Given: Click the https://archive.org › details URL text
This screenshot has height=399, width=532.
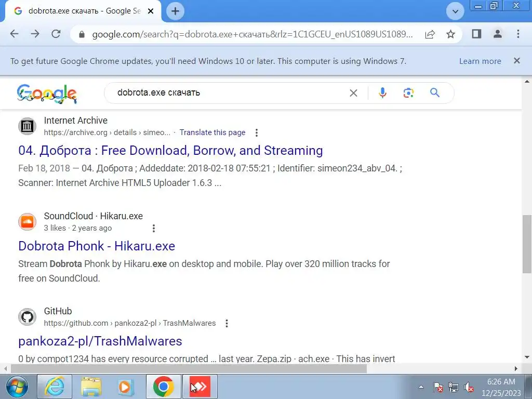Looking at the screenshot, I should [x=107, y=132].
